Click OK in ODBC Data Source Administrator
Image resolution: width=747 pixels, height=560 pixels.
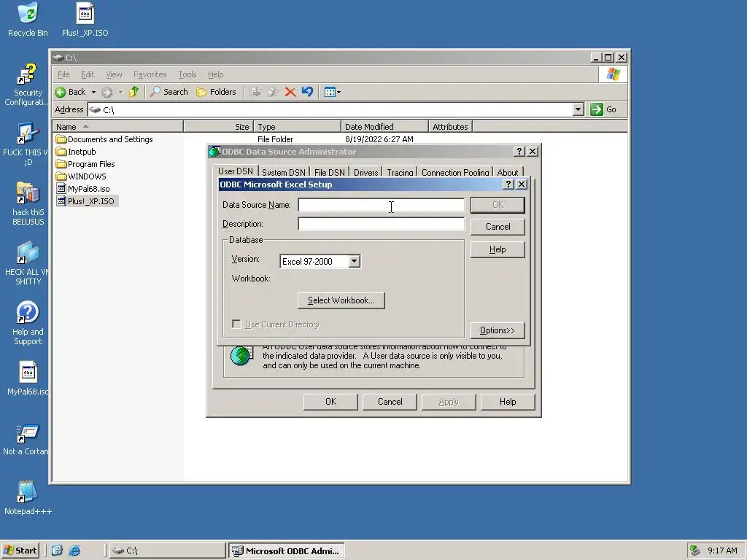click(x=330, y=402)
